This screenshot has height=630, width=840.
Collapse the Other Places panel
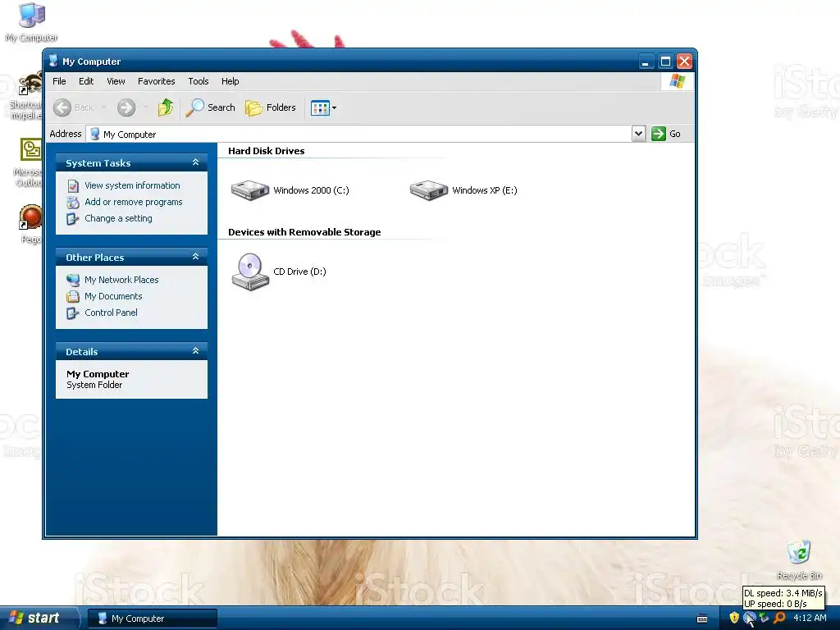(195, 257)
